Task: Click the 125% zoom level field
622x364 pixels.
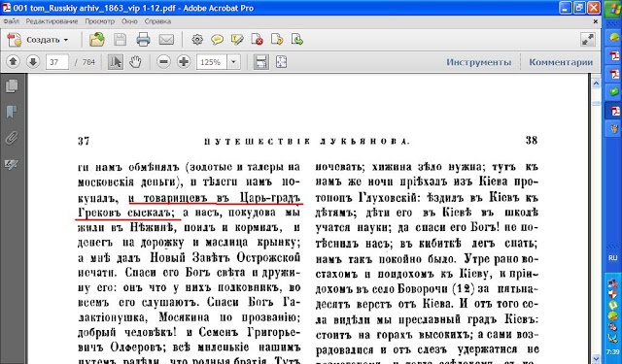Action: [212, 62]
